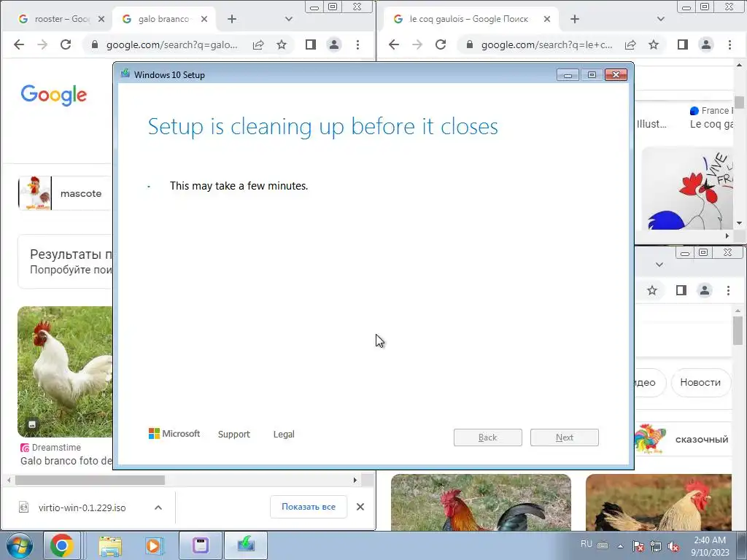The height and width of the screenshot is (560, 747).
Task: Open a new tab in le coq gaulois window
Action: tap(575, 19)
